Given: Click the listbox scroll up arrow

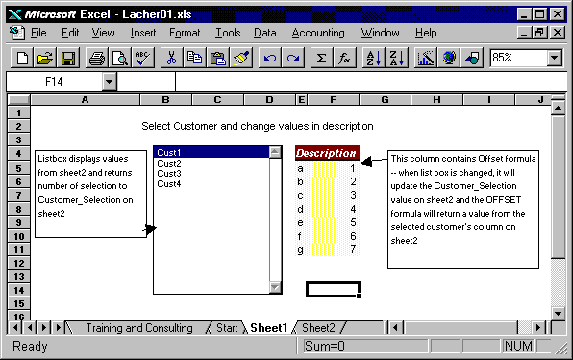Looking at the screenshot, I should tap(275, 152).
